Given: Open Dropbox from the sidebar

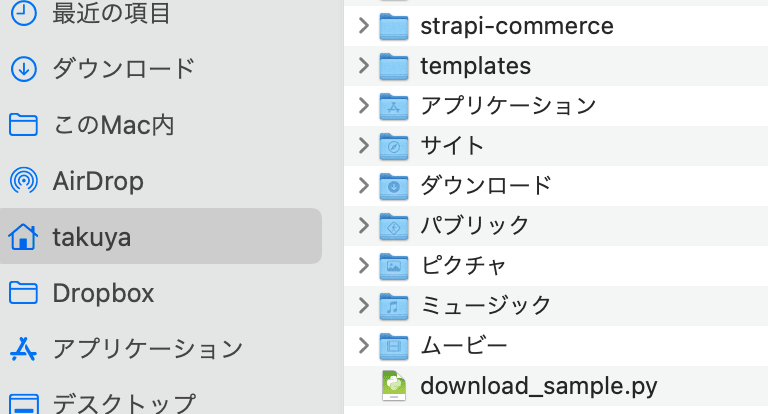Looking at the screenshot, I should click(103, 293).
